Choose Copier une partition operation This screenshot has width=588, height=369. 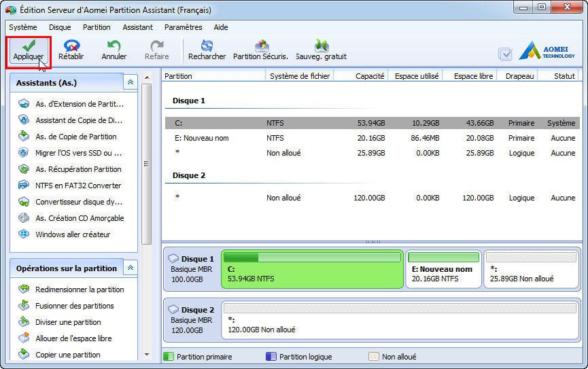[x=59, y=354]
